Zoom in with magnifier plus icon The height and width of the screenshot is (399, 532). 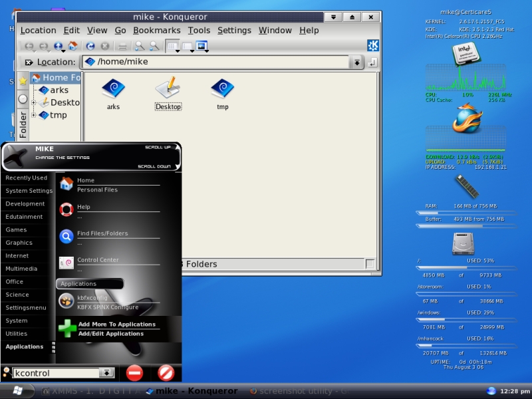(140, 46)
